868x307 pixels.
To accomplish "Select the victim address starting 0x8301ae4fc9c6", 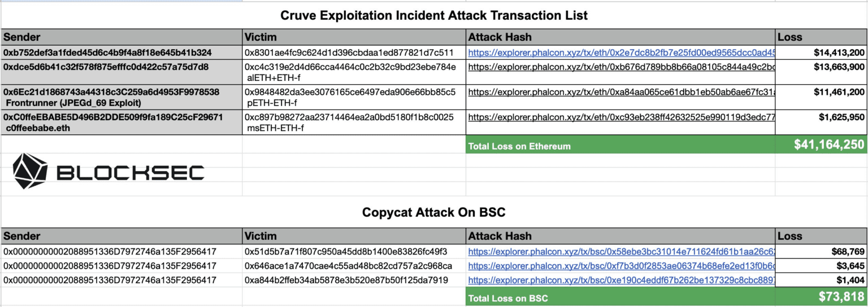I will coord(354,52).
